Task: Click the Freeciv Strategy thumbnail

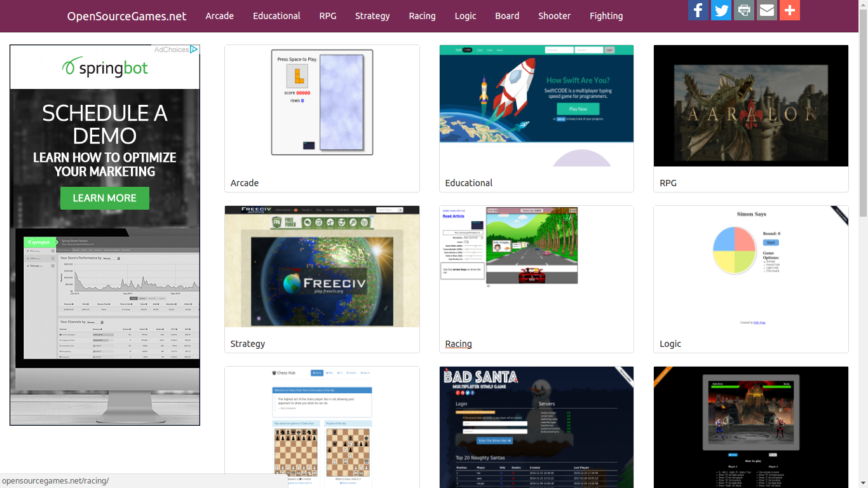Action: pyautogui.click(x=322, y=266)
